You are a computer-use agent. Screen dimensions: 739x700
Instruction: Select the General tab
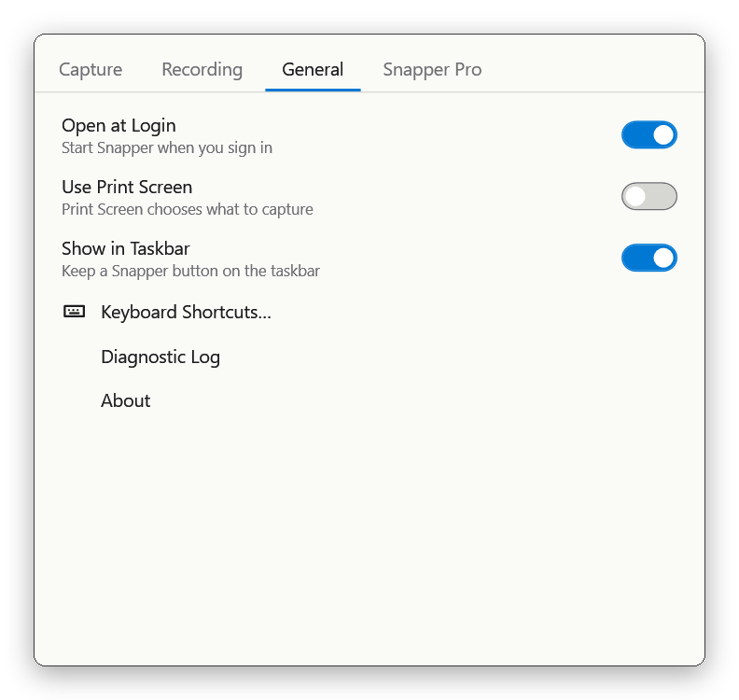pos(313,70)
